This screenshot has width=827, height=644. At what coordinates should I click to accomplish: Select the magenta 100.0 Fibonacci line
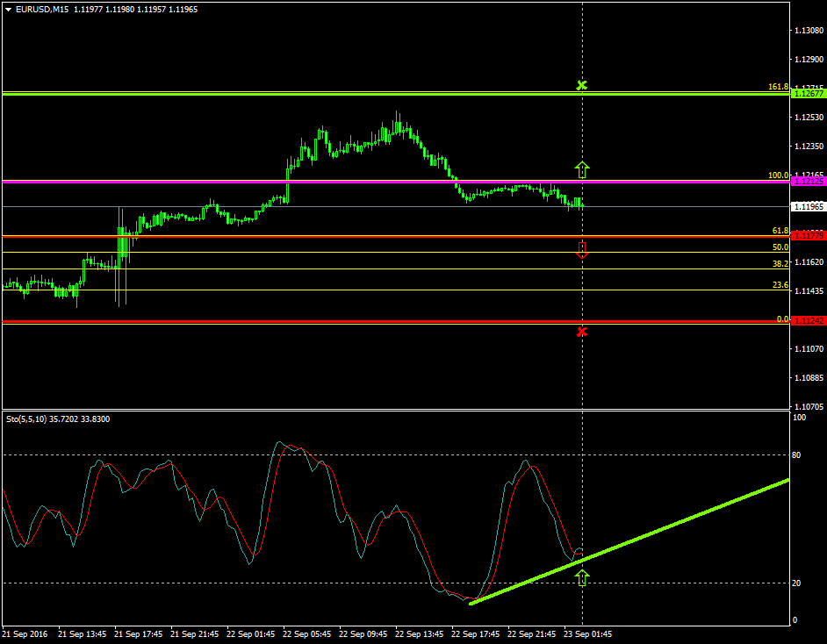coord(351,181)
